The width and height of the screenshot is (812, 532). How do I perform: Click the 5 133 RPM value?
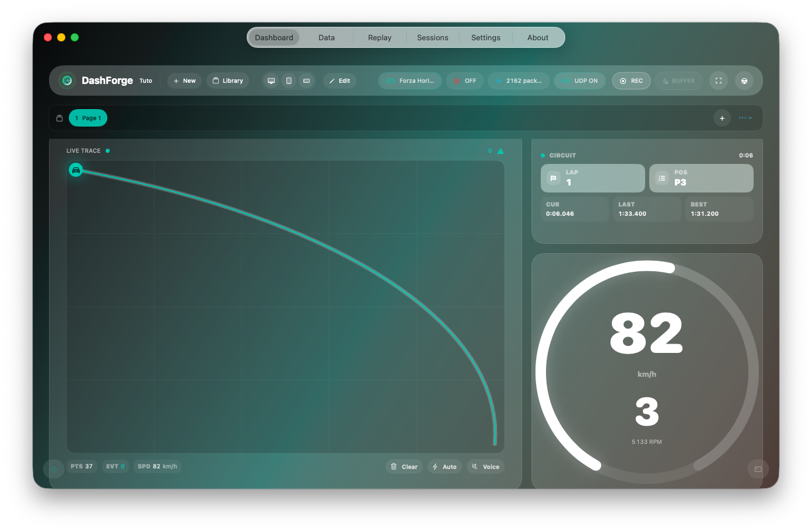647,442
